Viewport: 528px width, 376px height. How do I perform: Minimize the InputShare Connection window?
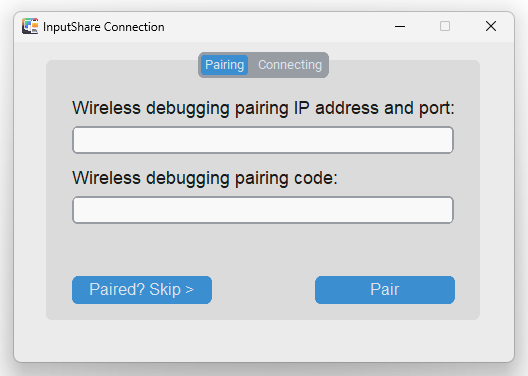pyautogui.click(x=400, y=26)
